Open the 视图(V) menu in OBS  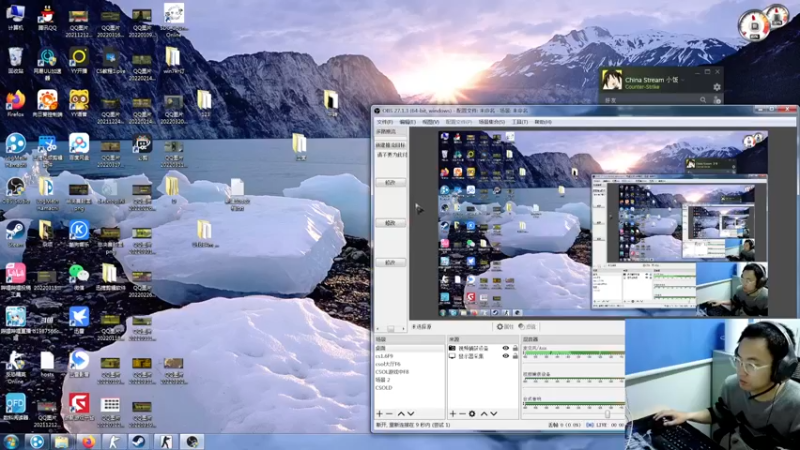click(x=430, y=122)
